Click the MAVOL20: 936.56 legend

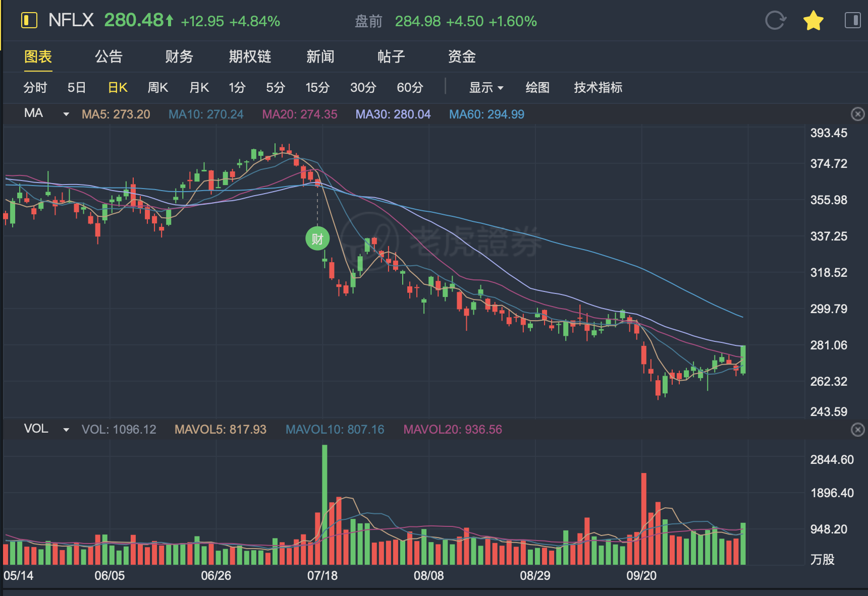click(x=453, y=430)
